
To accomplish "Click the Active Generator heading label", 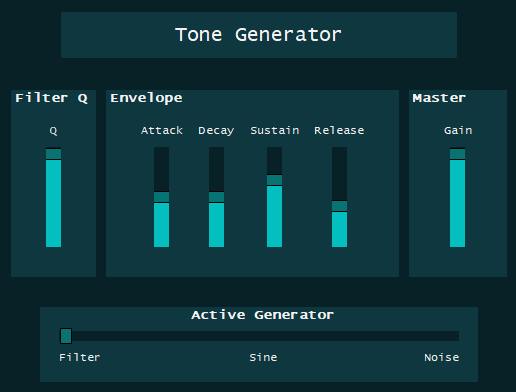I will 262,315.
